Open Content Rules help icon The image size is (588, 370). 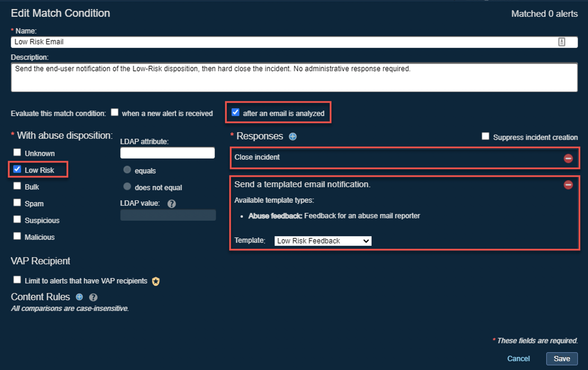click(x=93, y=297)
